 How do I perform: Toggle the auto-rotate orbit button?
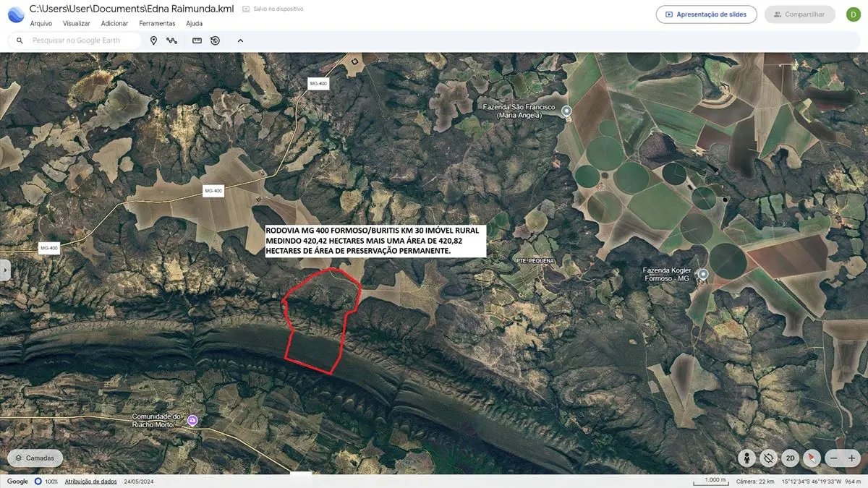[769, 458]
